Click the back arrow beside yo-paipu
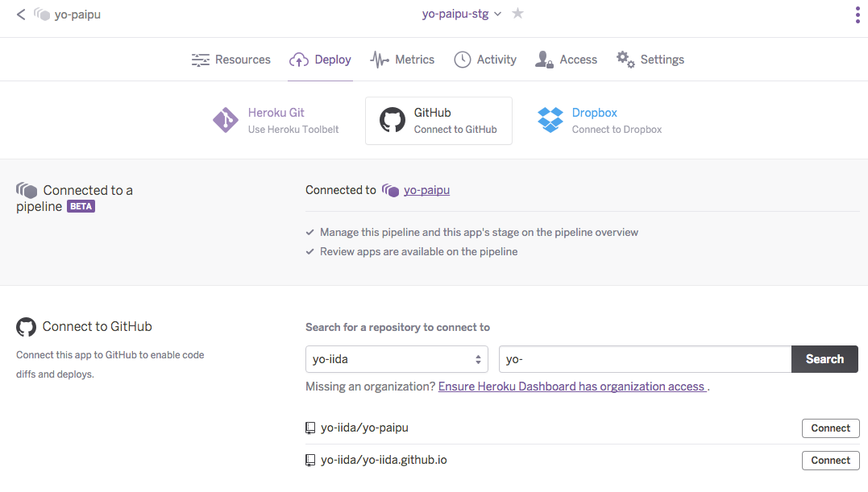The width and height of the screenshot is (868, 492). click(21, 14)
